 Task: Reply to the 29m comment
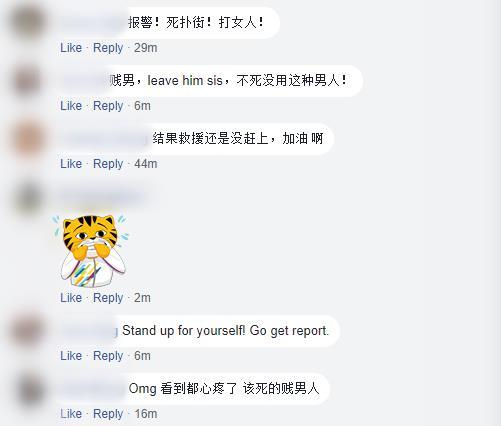pos(108,48)
